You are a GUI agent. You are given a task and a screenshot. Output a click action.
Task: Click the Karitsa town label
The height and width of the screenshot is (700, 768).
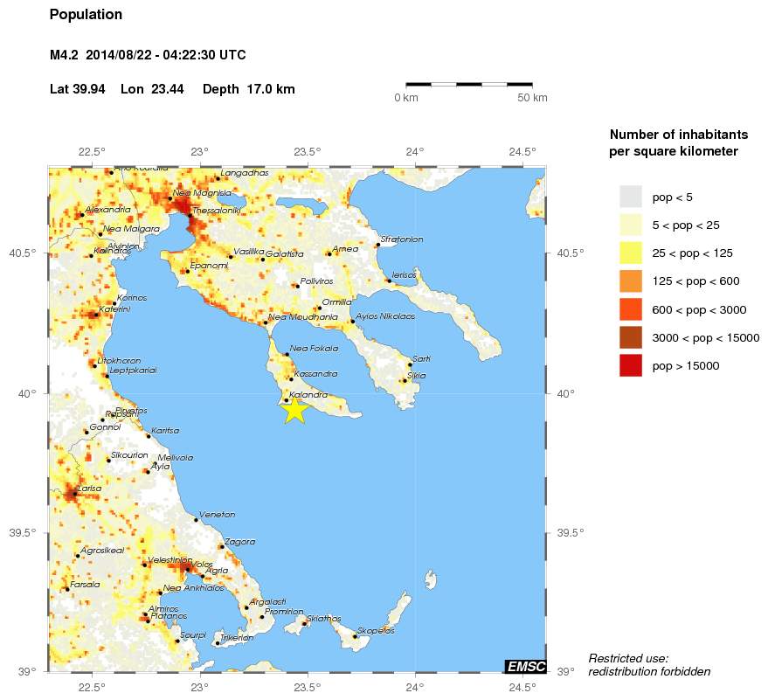pyautogui.click(x=165, y=431)
